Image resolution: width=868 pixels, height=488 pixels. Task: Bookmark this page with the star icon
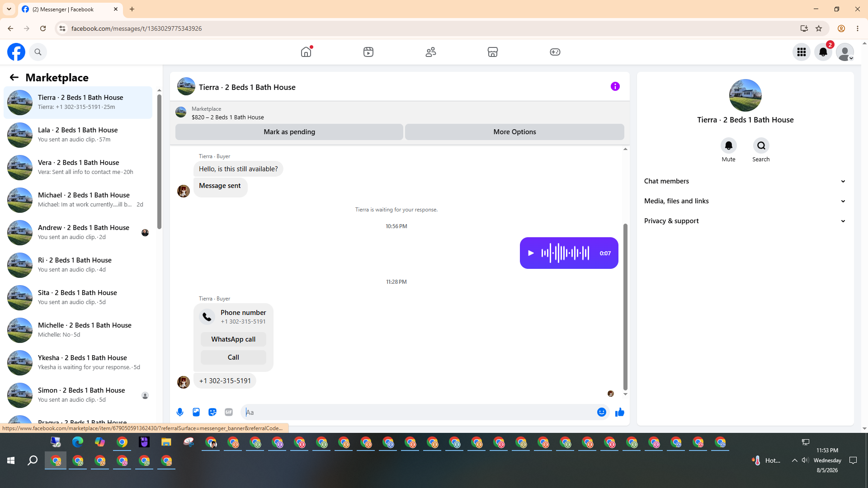point(819,28)
